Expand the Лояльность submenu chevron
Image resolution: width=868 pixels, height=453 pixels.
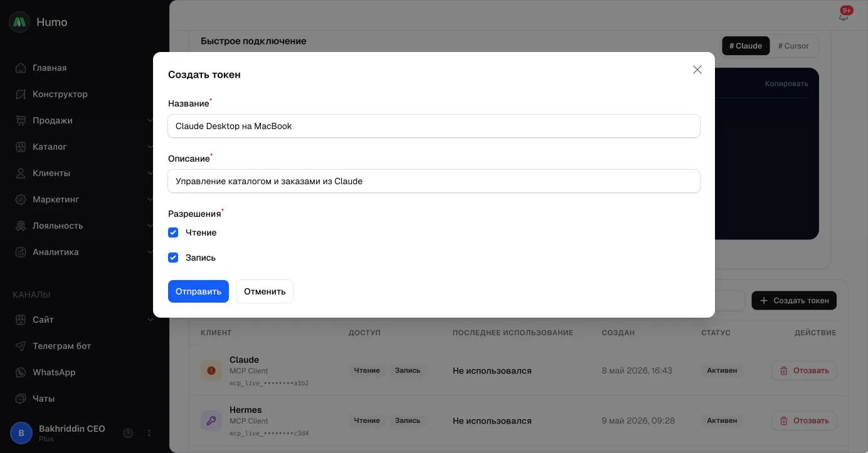point(150,226)
